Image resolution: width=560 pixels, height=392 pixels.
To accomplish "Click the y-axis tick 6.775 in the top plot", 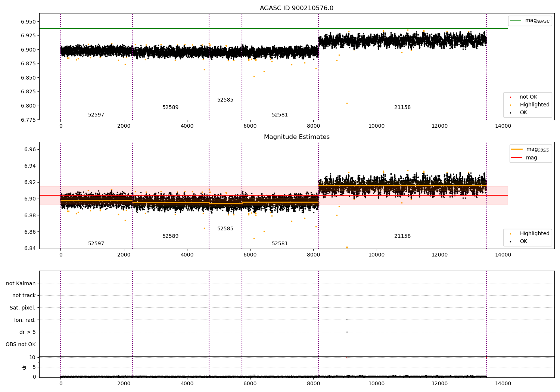I will [x=28, y=120].
